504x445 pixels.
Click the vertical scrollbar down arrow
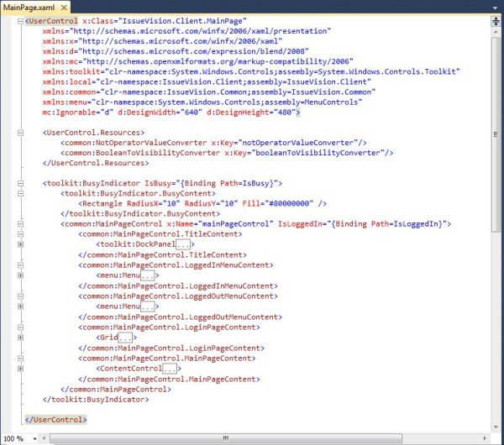[x=496, y=427]
